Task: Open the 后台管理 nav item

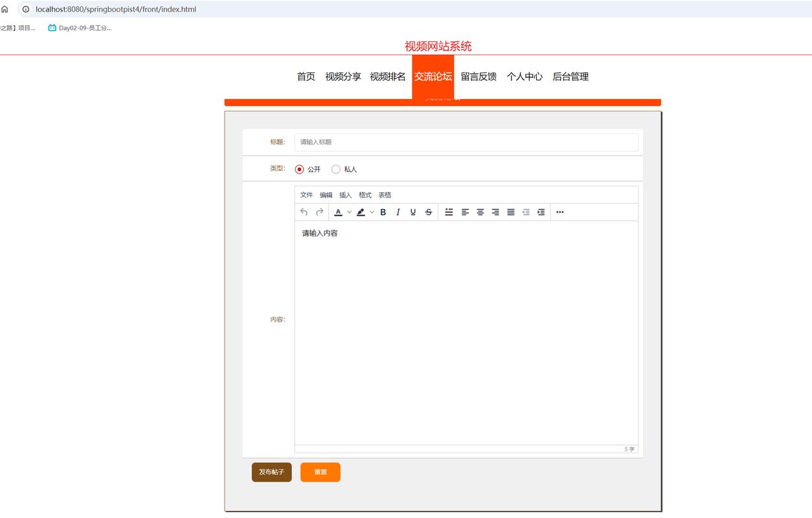Action: [x=570, y=76]
